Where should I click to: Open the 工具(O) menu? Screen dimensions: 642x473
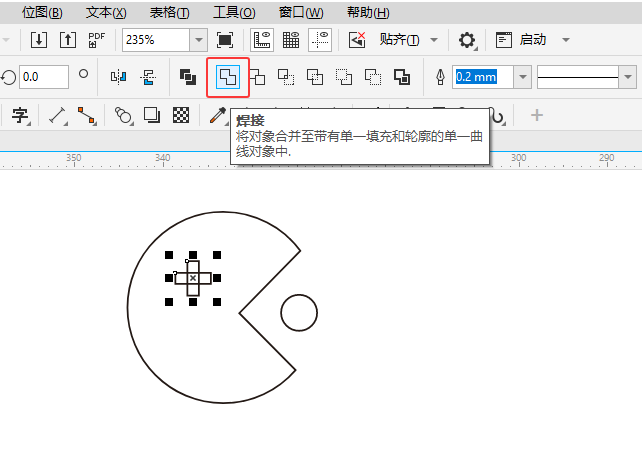(x=234, y=13)
